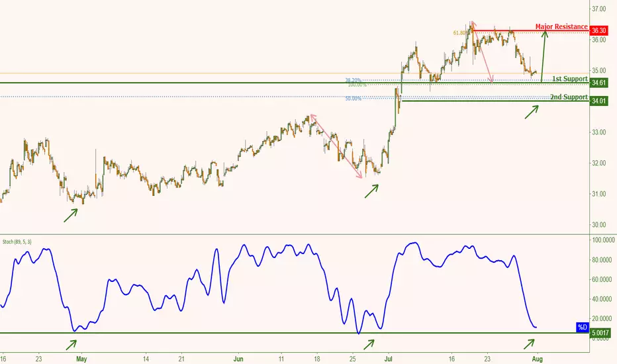Click the 60.0000 stochastic axis label
617x364 pixels.
coord(602,279)
